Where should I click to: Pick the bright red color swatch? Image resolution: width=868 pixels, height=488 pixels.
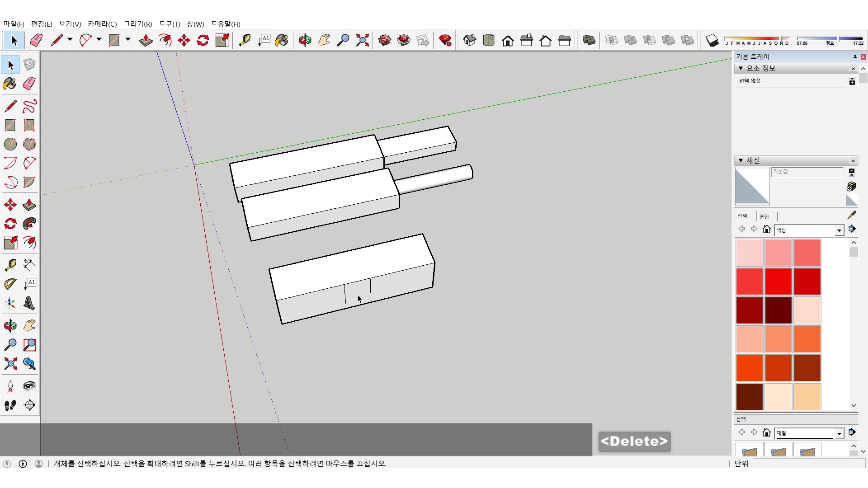point(778,281)
